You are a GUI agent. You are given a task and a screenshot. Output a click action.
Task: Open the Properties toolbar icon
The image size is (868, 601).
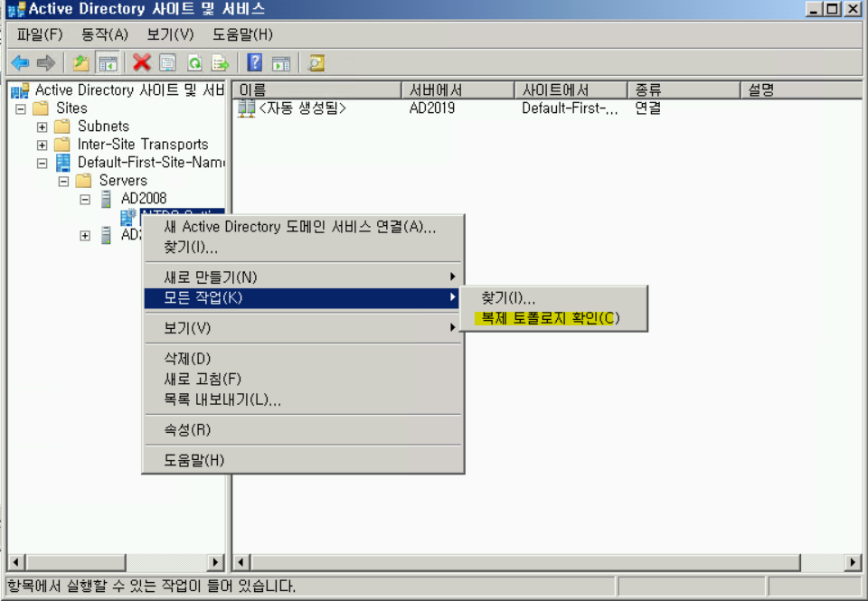pyautogui.click(x=168, y=63)
